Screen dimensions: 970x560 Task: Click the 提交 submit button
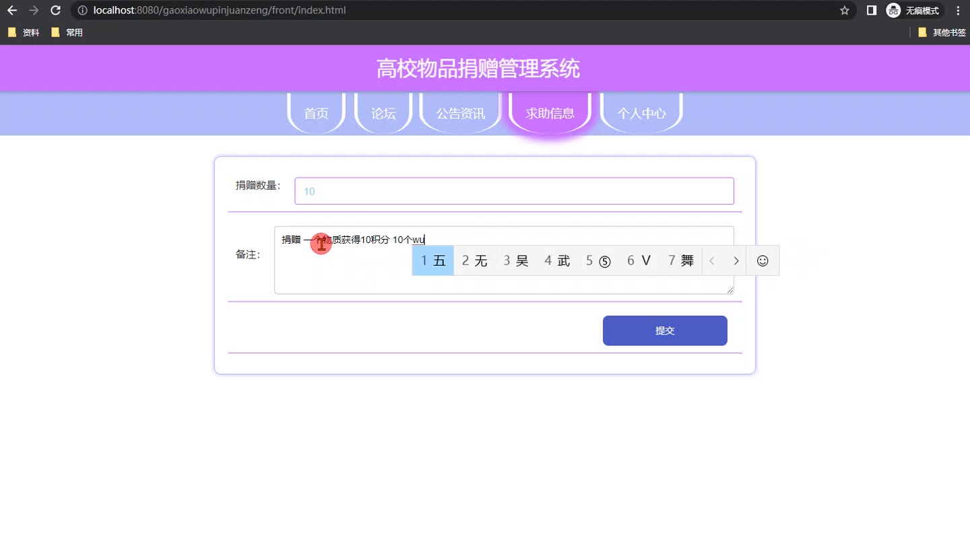665,330
